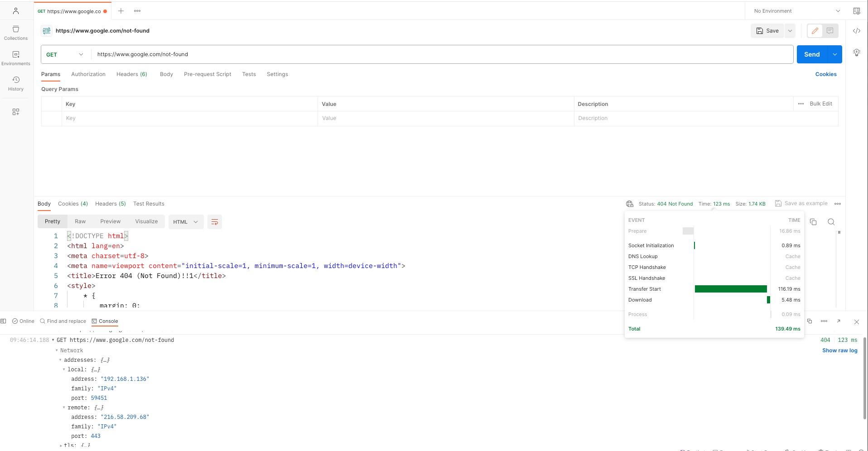Collapse the local address node
This screenshot has width=868, height=451.
64,369
